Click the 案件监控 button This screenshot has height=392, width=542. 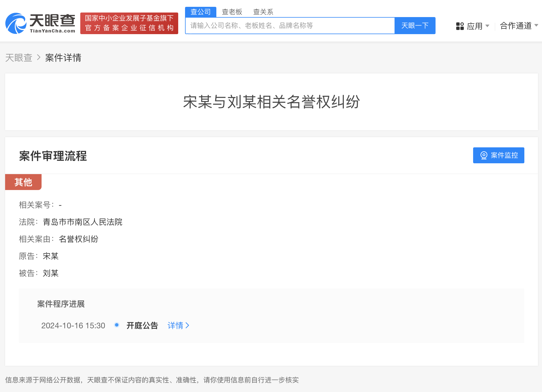499,155
